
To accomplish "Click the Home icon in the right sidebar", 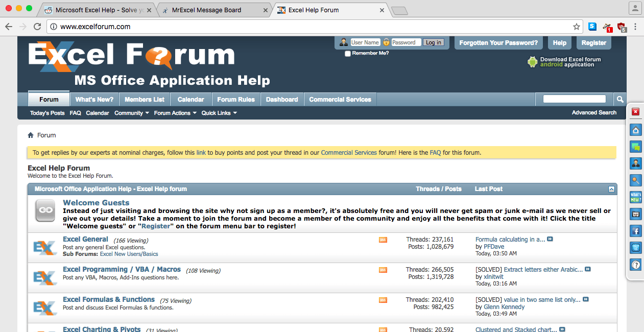I will [x=635, y=130].
